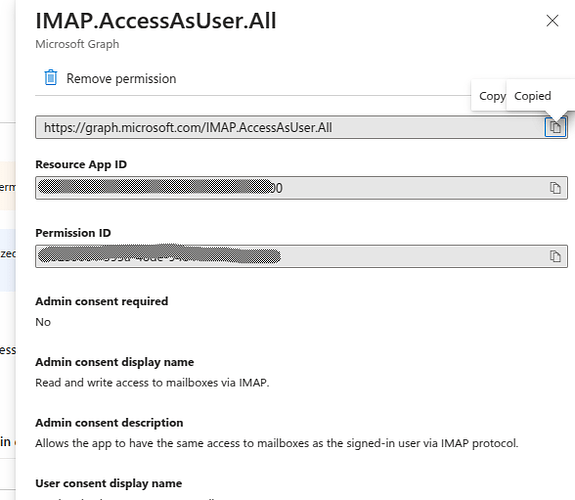This screenshot has width=575, height=500.
Task: Click the Permission ID label
Action: [x=73, y=233]
